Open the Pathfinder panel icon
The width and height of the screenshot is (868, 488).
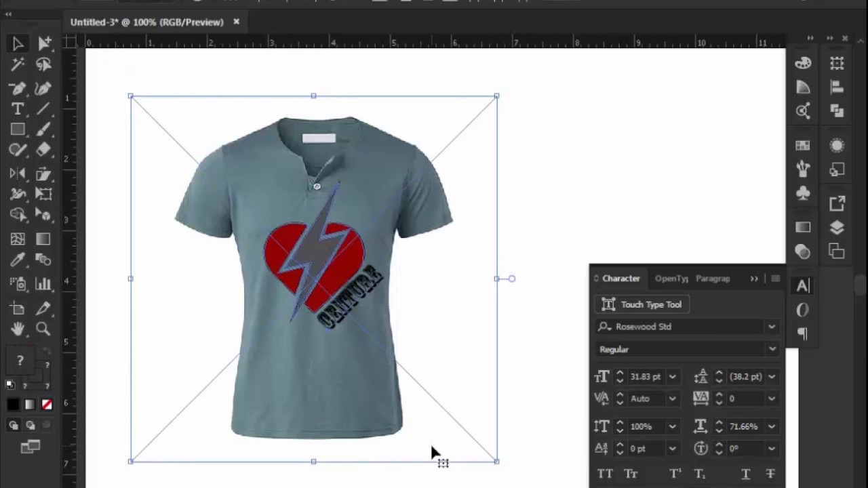837,110
